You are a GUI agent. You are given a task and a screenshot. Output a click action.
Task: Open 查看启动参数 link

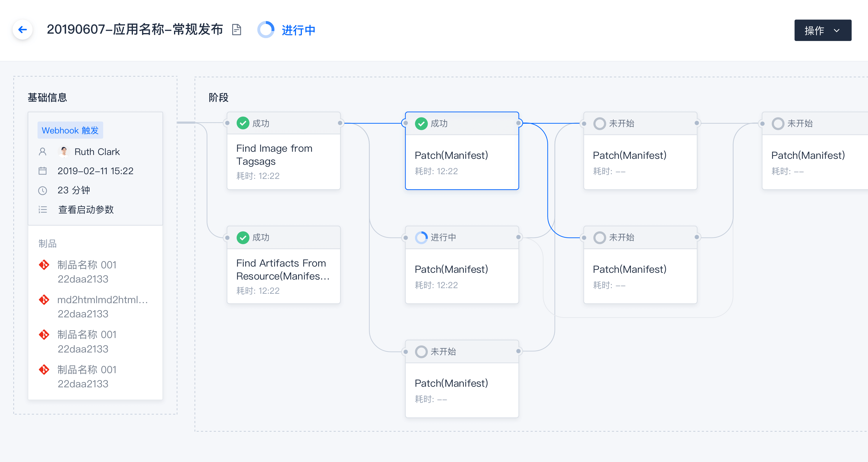point(86,209)
